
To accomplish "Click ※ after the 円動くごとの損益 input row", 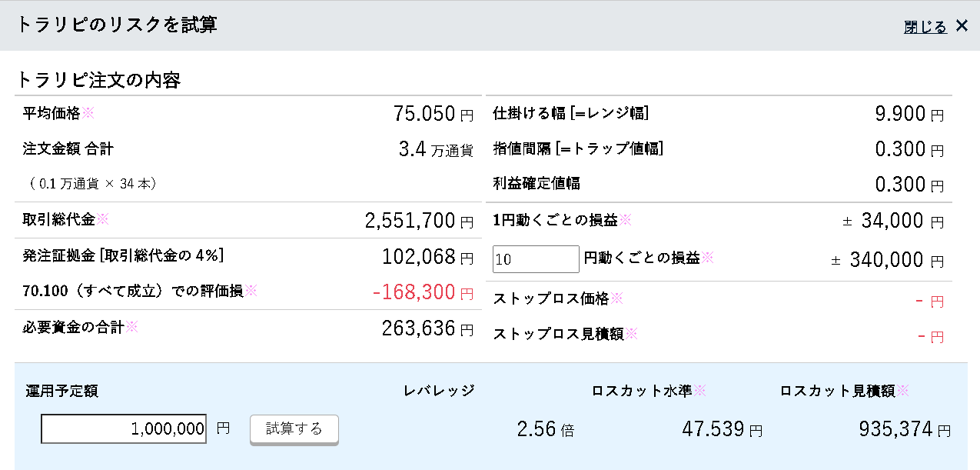I will [x=707, y=258].
